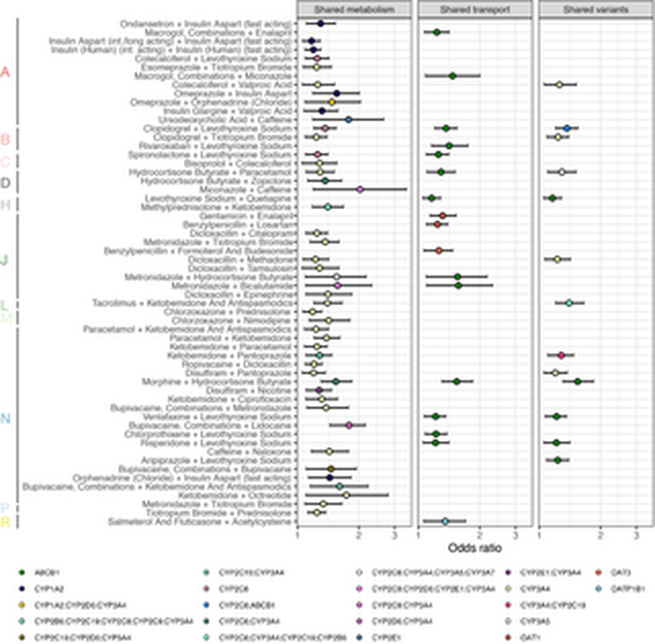
Task: Click the yellow group letter R
Action: (x=5, y=522)
